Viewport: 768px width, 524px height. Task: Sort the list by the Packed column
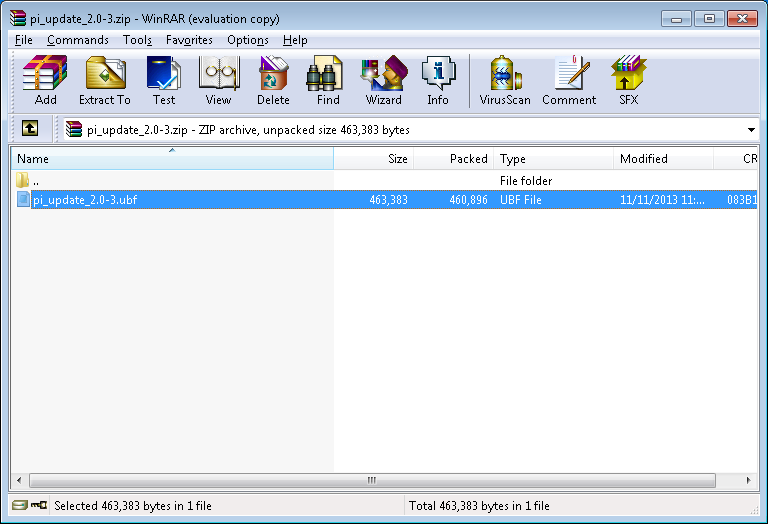pos(454,159)
